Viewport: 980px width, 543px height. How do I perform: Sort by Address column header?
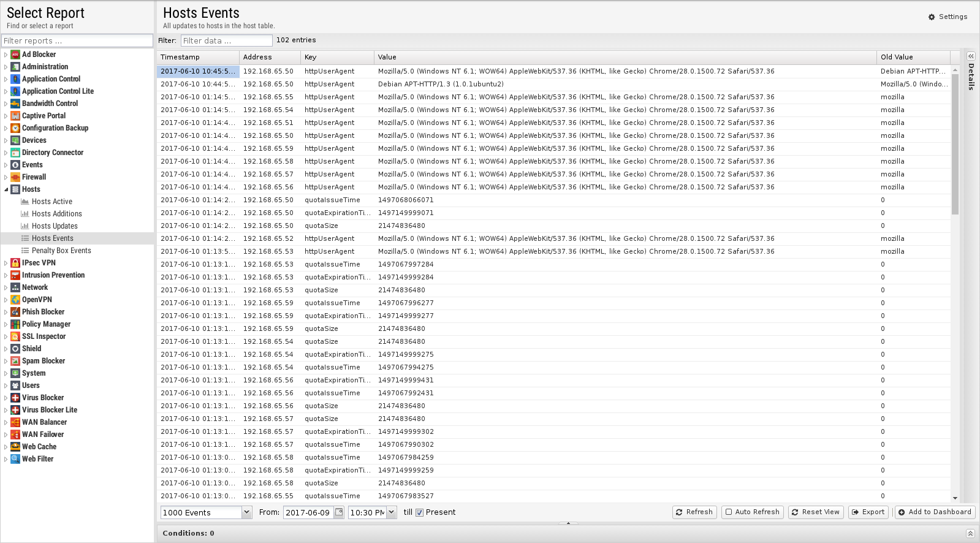pyautogui.click(x=270, y=57)
